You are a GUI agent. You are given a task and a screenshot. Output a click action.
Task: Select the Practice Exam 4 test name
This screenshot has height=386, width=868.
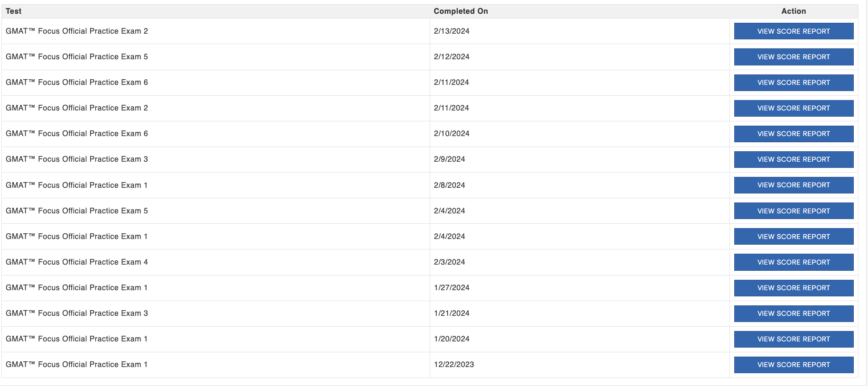[77, 262]
